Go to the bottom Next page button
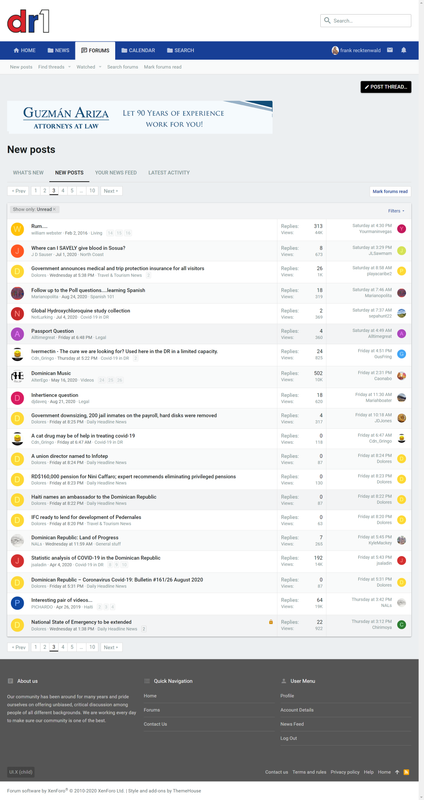 111,647
